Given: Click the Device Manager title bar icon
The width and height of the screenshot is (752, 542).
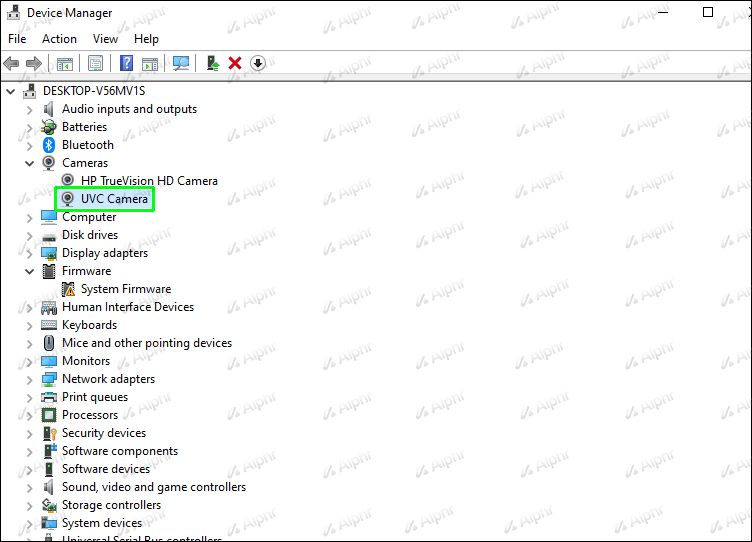Looking at the screenshot, I should tap(13, 12).
